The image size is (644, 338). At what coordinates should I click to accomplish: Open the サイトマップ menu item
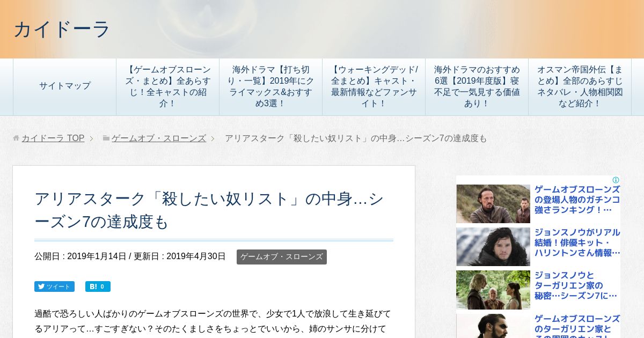(64, 86)
